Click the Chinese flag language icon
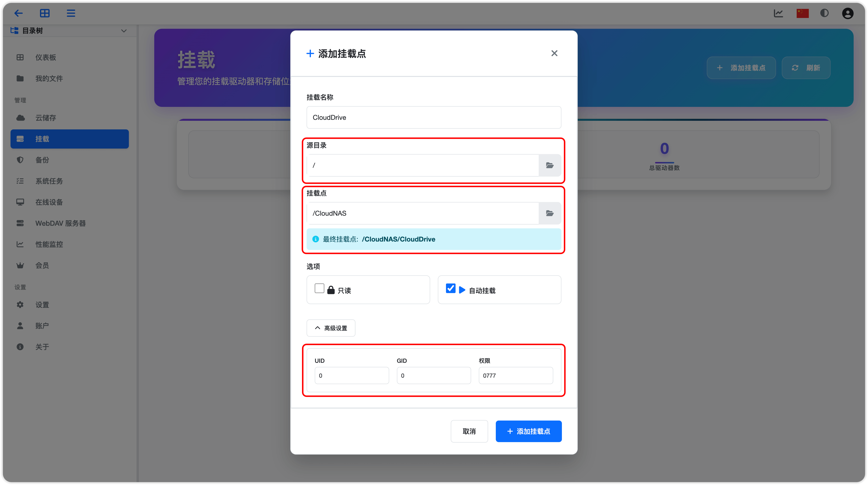Screen dimensions: 868x485 click(x=802, y=13)
